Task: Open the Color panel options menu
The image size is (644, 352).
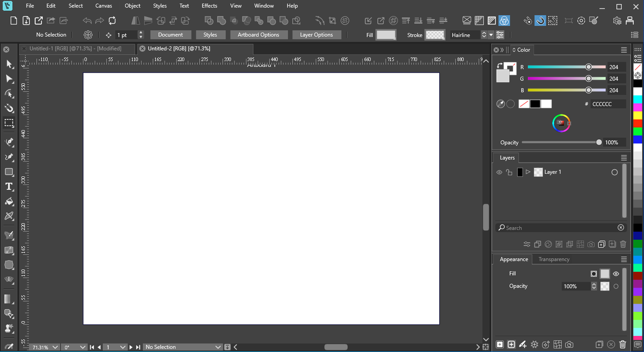Action: tap(624, 50)
